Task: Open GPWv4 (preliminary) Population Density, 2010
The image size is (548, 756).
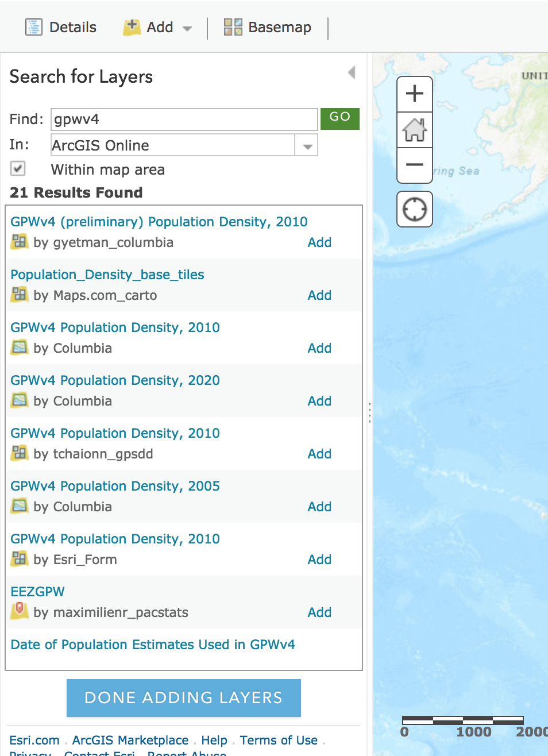Action: pyautogui.click(x=159, y=222)
